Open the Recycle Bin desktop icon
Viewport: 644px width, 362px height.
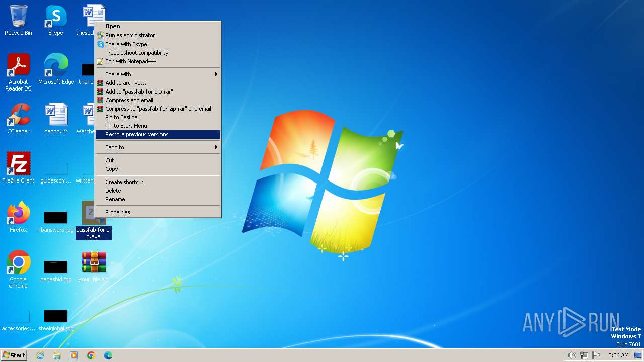18,21
